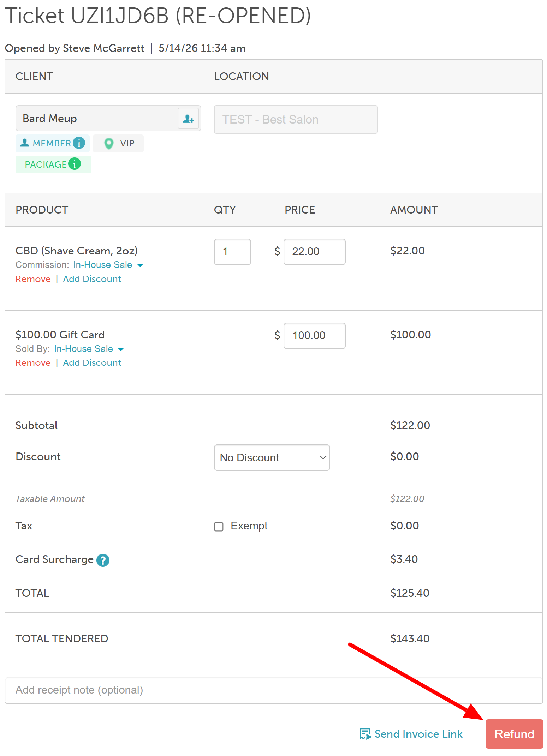Add Discount to CBD Shave Cream

(x=92, y=279)
